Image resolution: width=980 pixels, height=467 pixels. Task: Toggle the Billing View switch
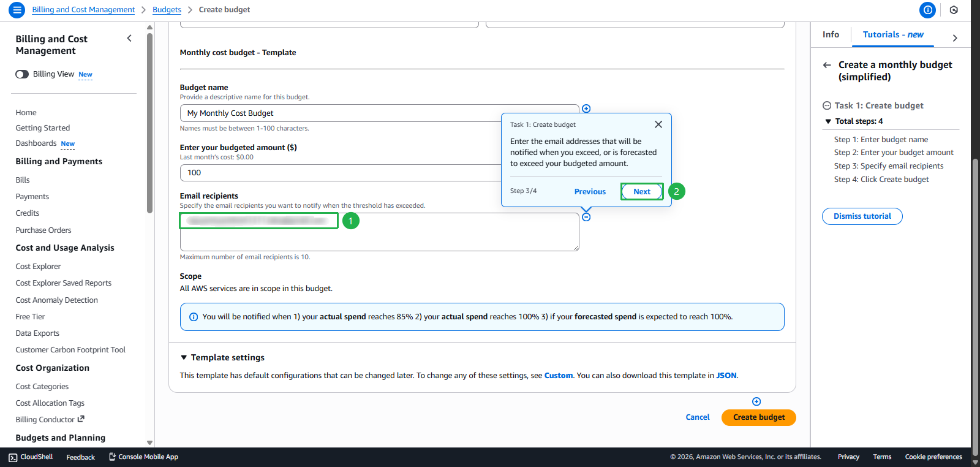pos(22,74)
